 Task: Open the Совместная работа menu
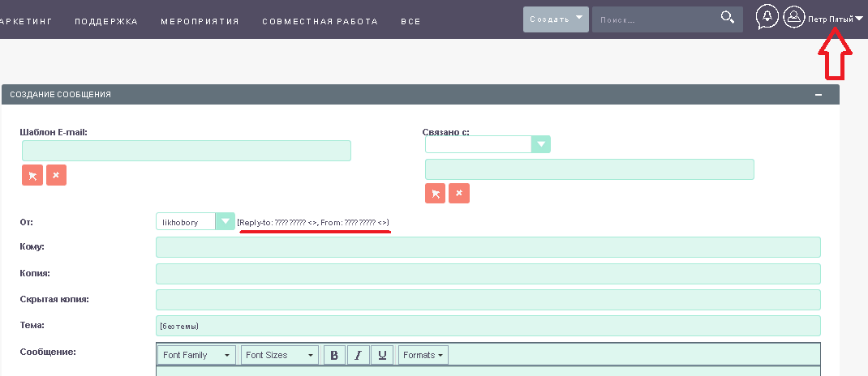320,22
